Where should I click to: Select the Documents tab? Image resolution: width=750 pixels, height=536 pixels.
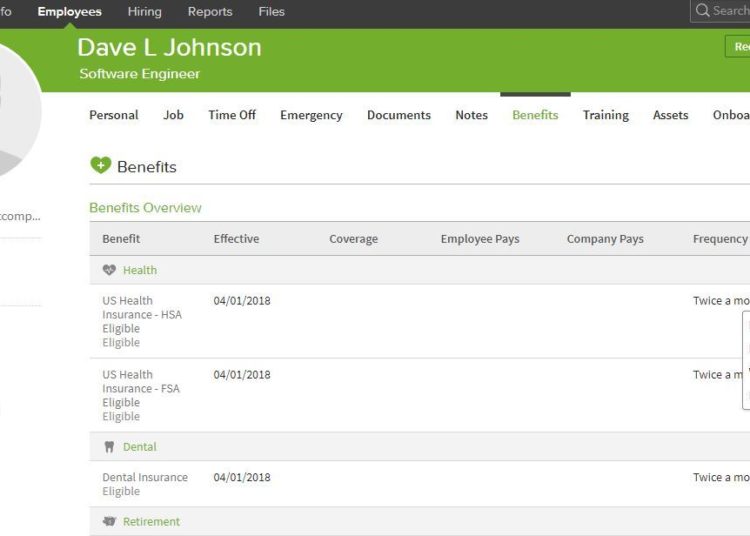399,115
